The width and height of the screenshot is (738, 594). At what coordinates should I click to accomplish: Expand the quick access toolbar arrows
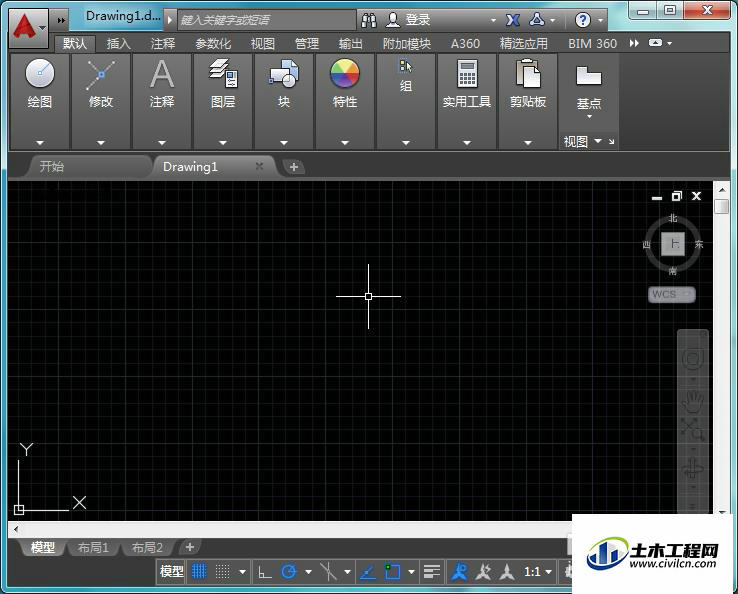coord(61,20)
